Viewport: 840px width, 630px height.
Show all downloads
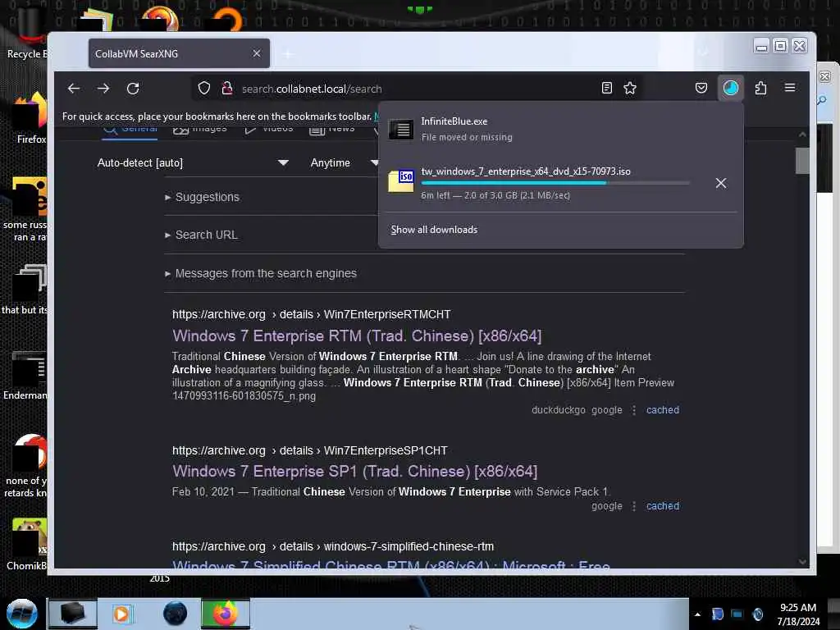click(x=434, y=230)
